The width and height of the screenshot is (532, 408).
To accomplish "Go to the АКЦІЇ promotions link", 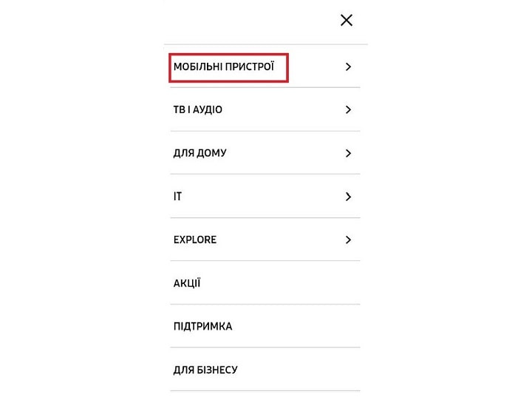I will [x=187, y=283].
